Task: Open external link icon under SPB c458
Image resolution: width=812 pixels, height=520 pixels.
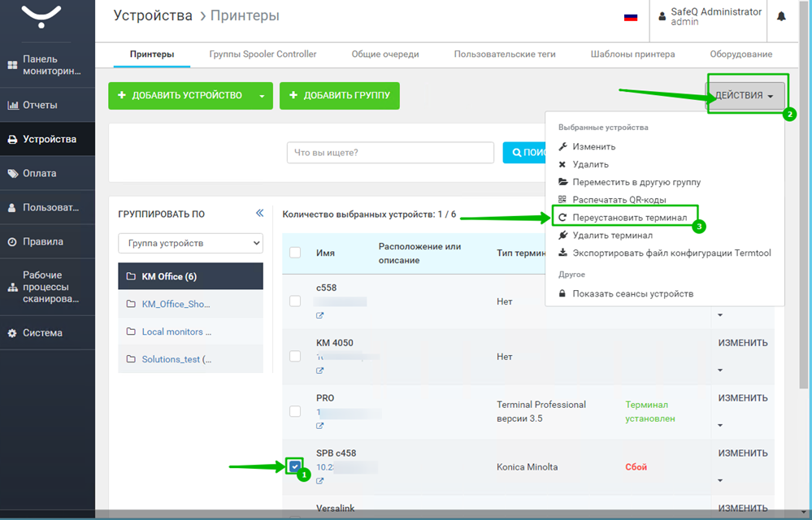Action: coord(319,481)
